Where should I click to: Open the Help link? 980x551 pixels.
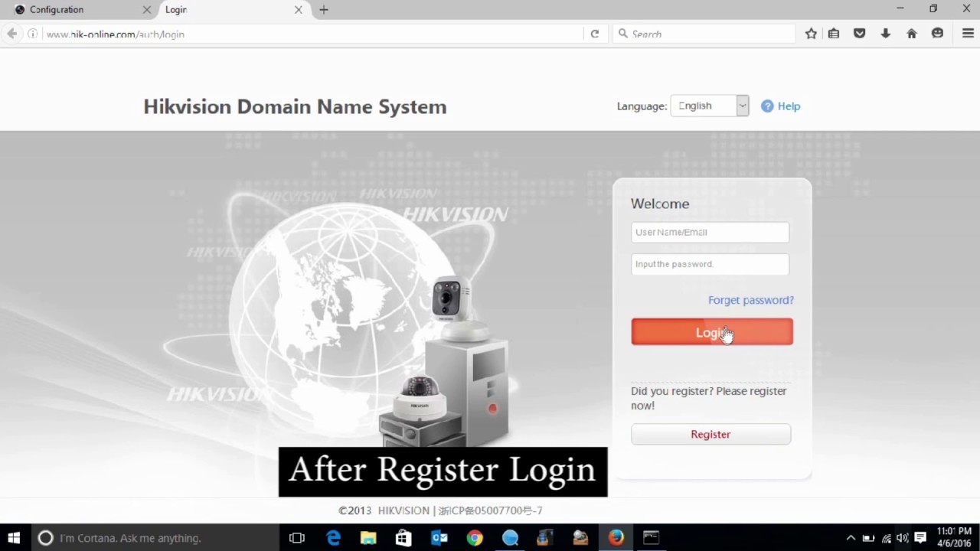click(x=789, y=106)
